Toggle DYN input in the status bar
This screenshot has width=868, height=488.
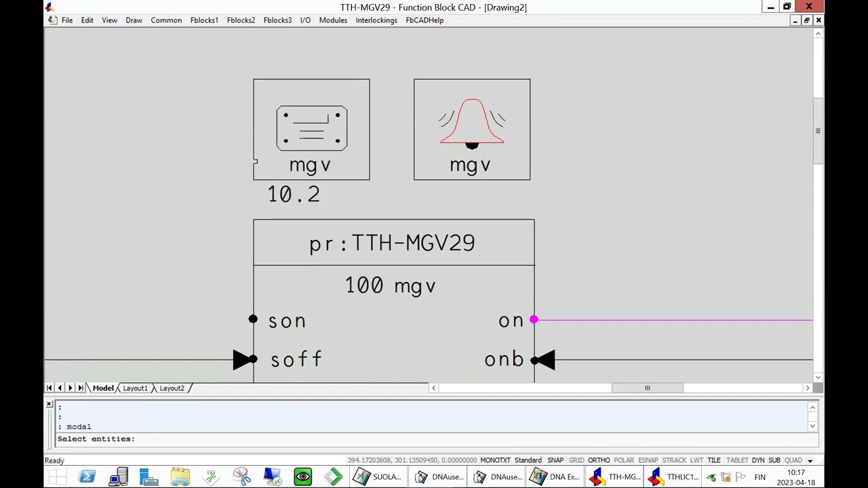758,460
